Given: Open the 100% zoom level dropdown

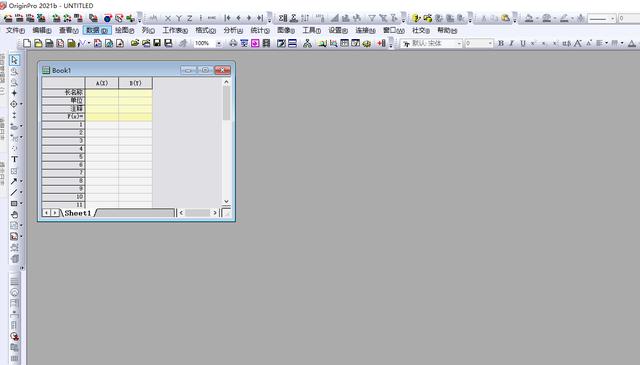Looking at the screenshot, I should [219, 43].
